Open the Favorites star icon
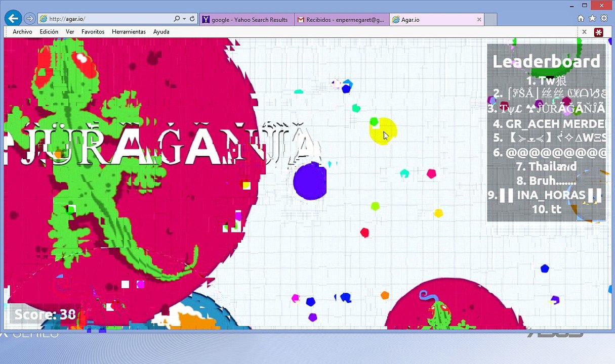The height and width of the screenshot is (364, 615). [x=592, y=18]
